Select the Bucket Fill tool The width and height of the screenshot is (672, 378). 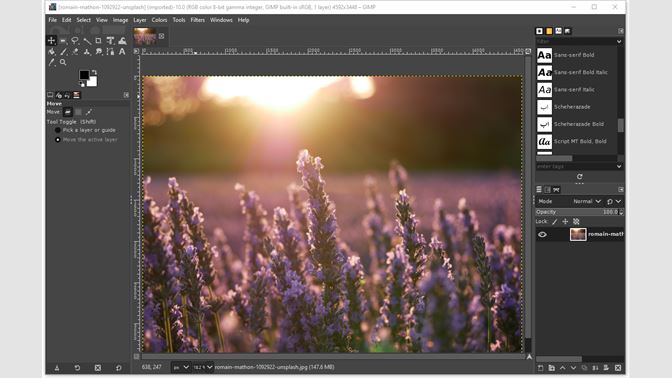coord(51,52)
